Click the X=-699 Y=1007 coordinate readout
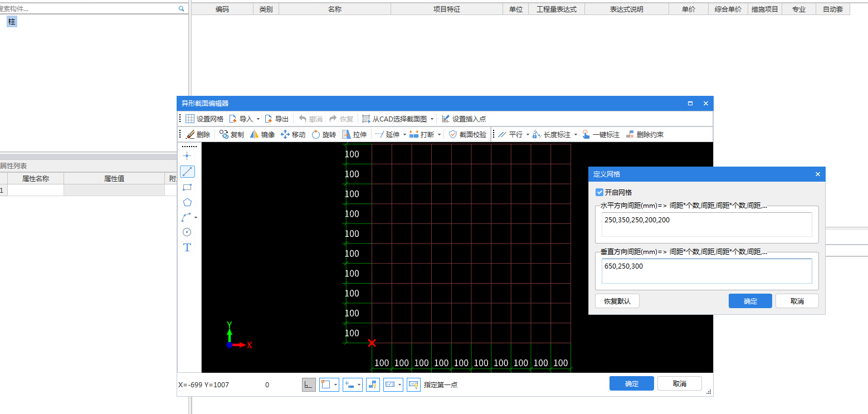This screenshot has width=868, height=414. tap(204, 384)
